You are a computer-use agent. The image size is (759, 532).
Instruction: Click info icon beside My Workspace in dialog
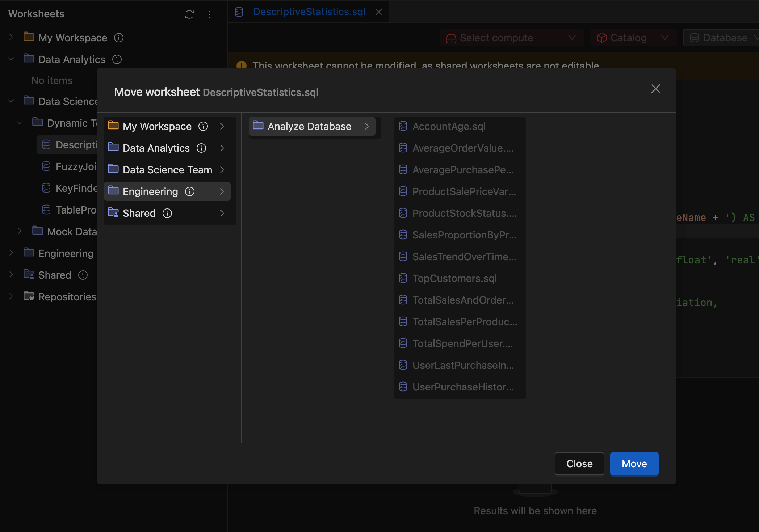click(x=203, y=126)
